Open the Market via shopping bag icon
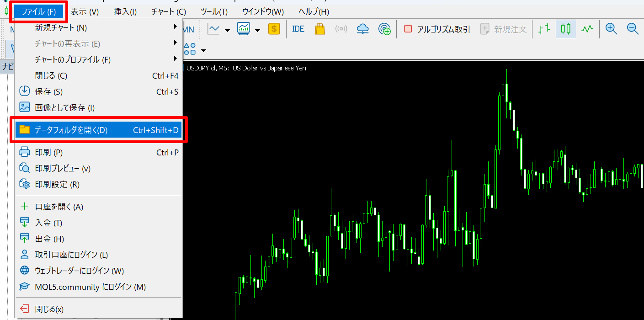This screenshot has width=644, height=320. coord(319,28)
